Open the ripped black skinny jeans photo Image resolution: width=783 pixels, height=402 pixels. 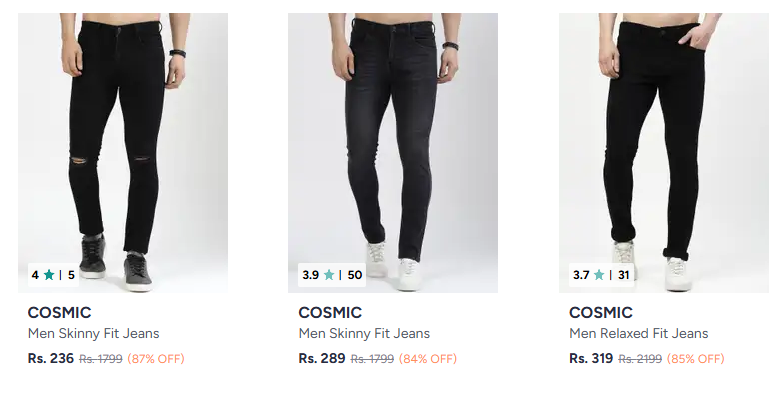(x=123, y=150)
